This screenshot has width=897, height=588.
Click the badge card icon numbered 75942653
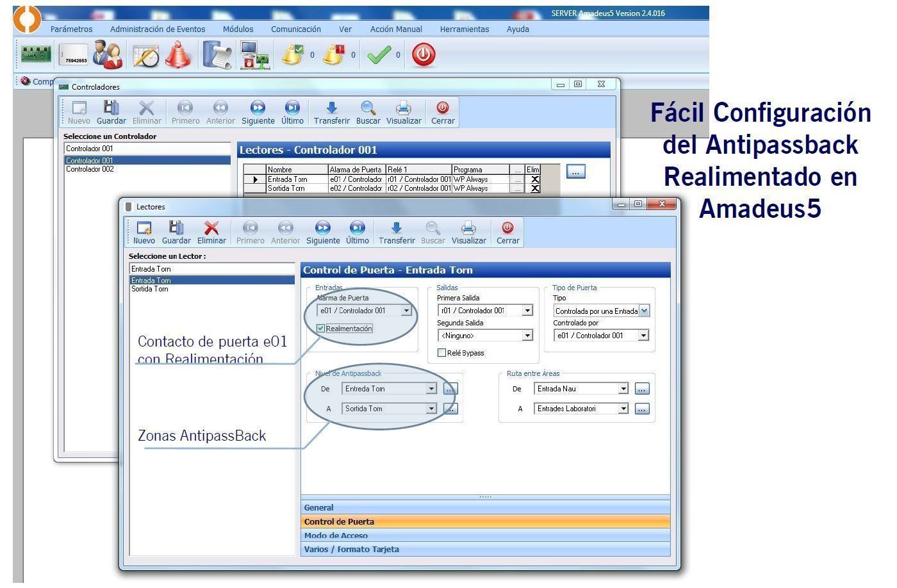point(73,56)
